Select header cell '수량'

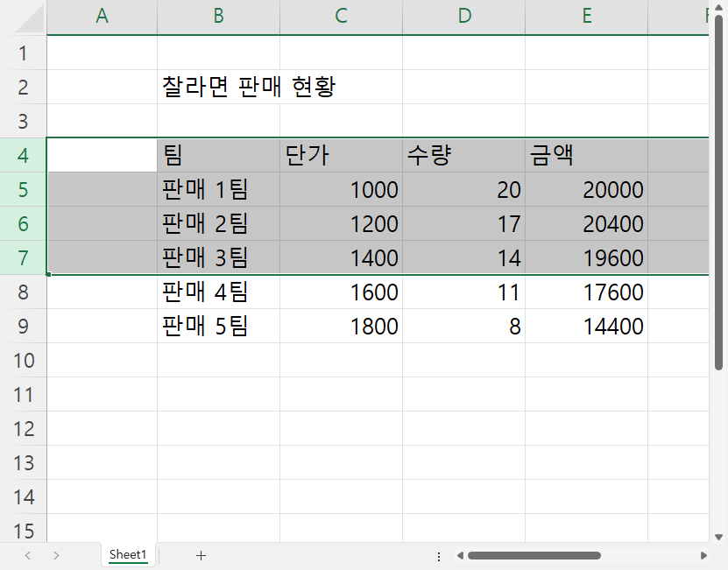pos(463,155)
